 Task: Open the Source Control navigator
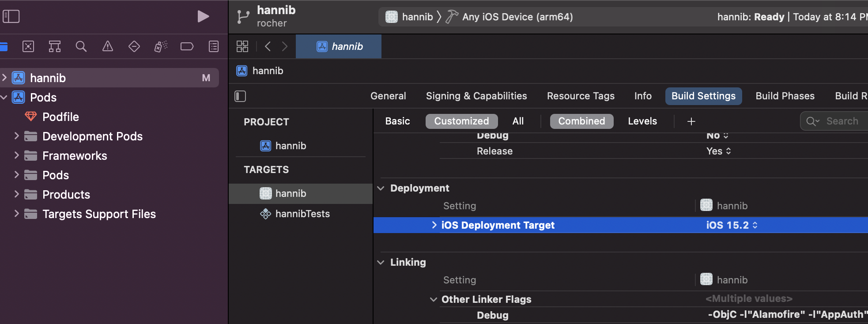point(28,46)
